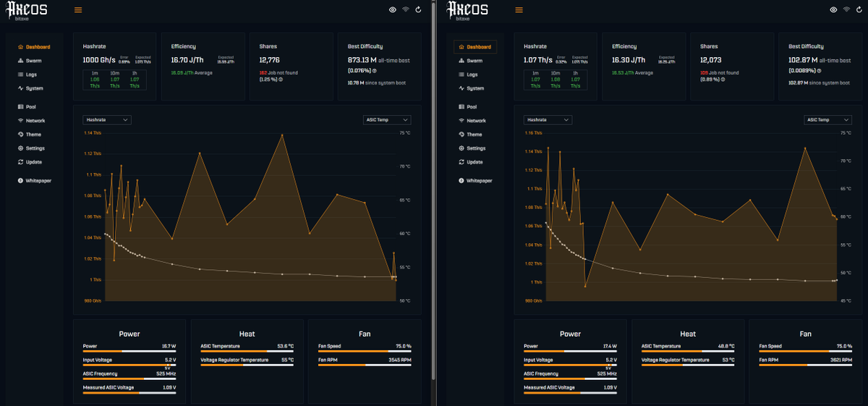The image size is (868, 406).
Task: Click AxeOS bitaxe logo in right window
Action: pos(467,10)
